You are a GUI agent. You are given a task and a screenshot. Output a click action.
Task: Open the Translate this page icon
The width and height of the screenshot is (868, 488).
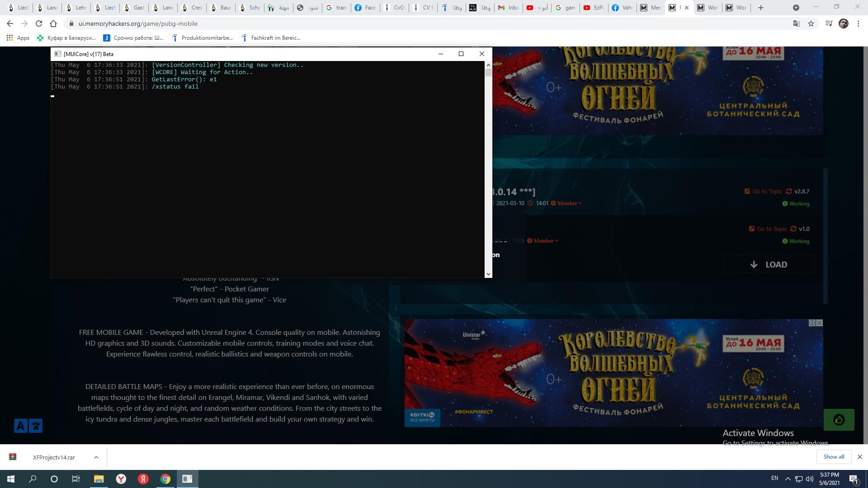(x=797, y=23)
